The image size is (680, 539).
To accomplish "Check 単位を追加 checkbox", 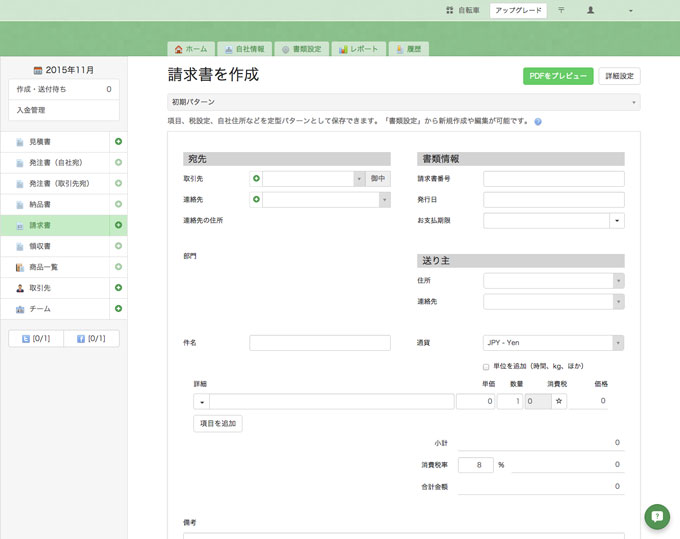I will (486, 367).
